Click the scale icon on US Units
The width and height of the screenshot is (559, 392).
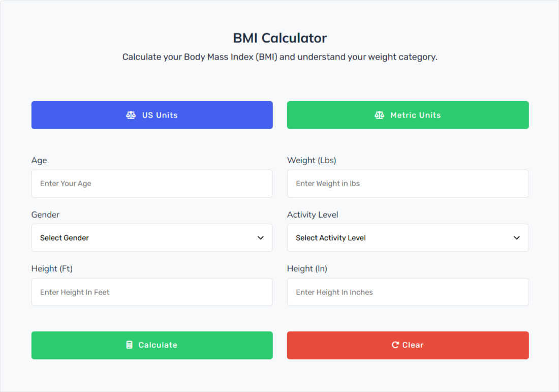(x=131, y=115)
